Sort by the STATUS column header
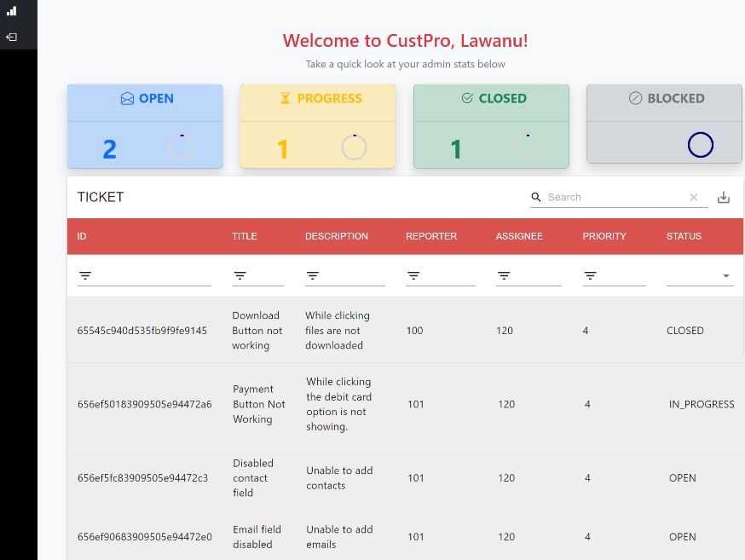Screen dimensions: 745x560 pos(684,236)
